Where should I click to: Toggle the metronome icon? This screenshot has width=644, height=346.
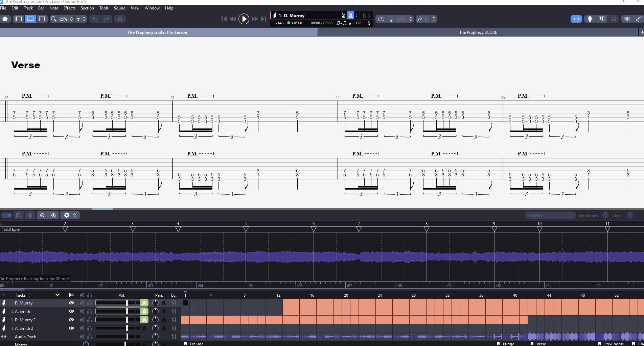click(x=351, y=15)
